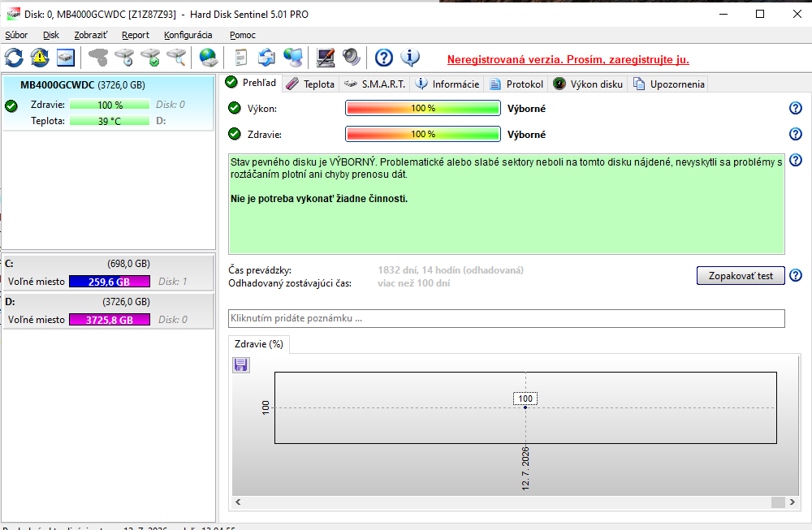Open the Informácie tab
The height and width of the screenshot is (530, 812).
click(448, 84)
